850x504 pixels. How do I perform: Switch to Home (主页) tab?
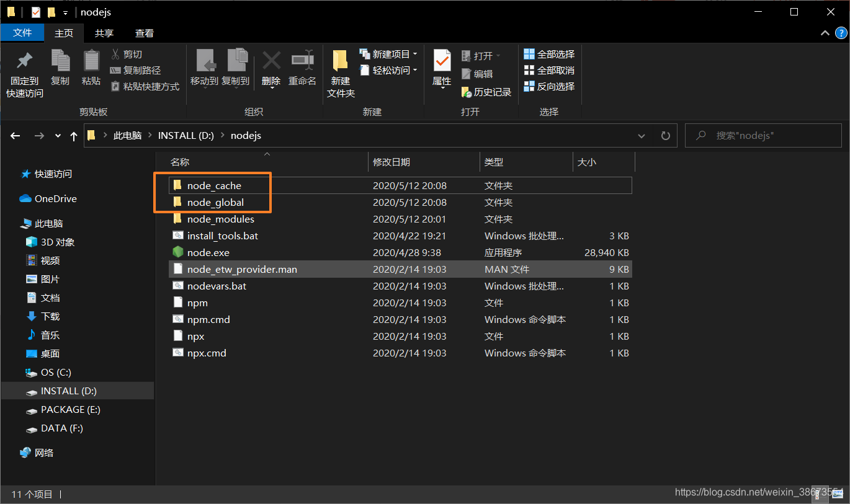pyautogui.click(x=64, y=33)
